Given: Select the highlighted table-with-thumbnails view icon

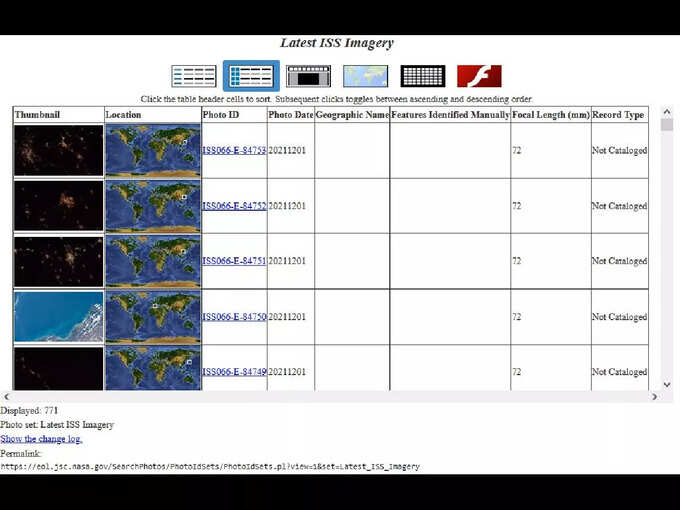Looking at the screenshot, I should pyautogui.click(x=252, y=76).
